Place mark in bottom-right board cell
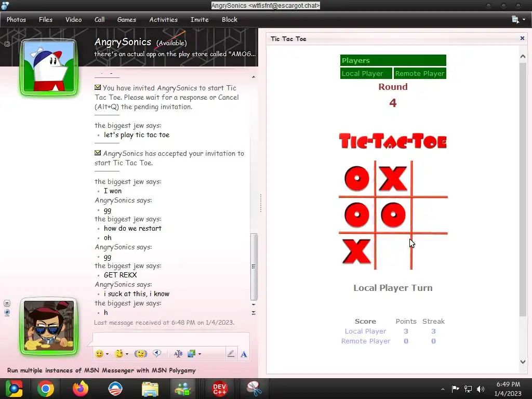This screenshot has width=532, height=399. pyautogui.click(x=430, y=251)
